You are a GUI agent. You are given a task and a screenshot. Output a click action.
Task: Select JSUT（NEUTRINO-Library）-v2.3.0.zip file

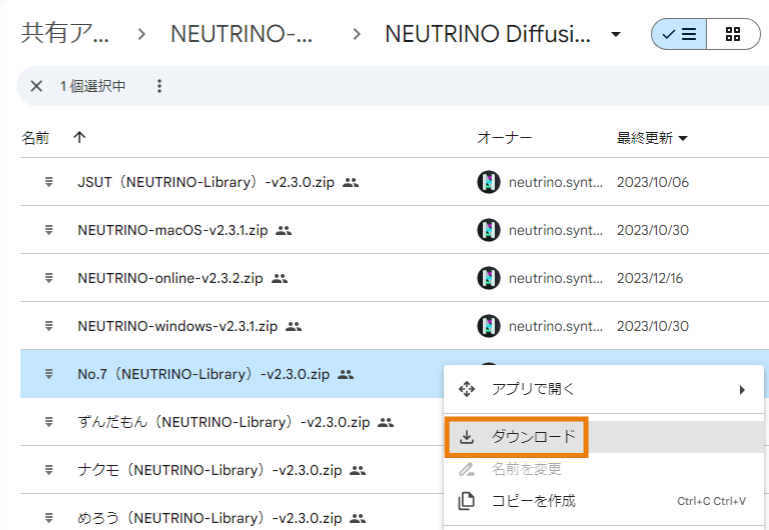point(205,182)
